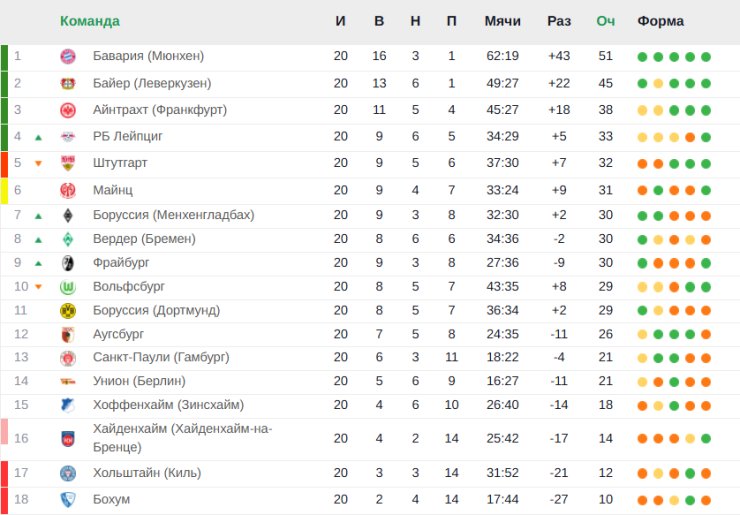Open the Майнц team link
Viewport: 740px width, 515px height.
112,190
